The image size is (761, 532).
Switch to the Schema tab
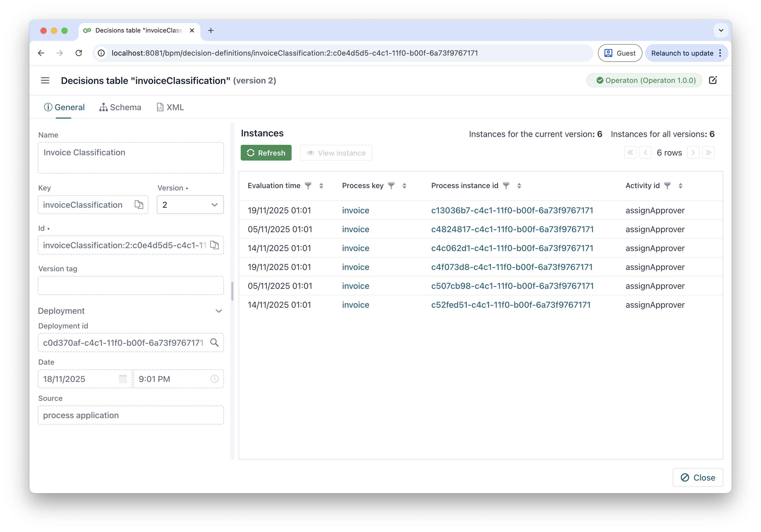tap(120, 107)
